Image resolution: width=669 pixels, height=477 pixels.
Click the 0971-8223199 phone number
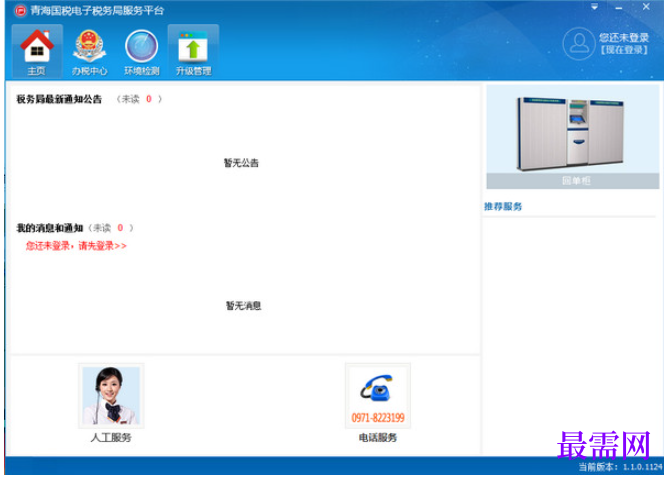tap(378, 418)
